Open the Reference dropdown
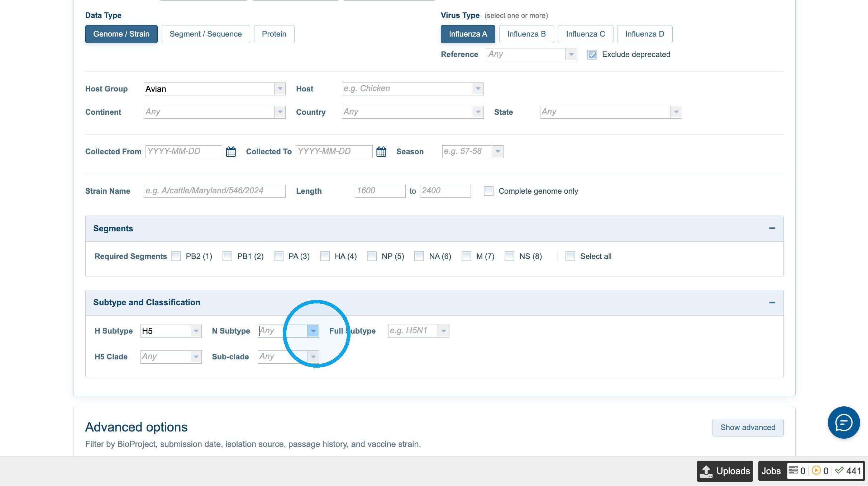Screen dimensions: 868x486 tap(571, 55)
